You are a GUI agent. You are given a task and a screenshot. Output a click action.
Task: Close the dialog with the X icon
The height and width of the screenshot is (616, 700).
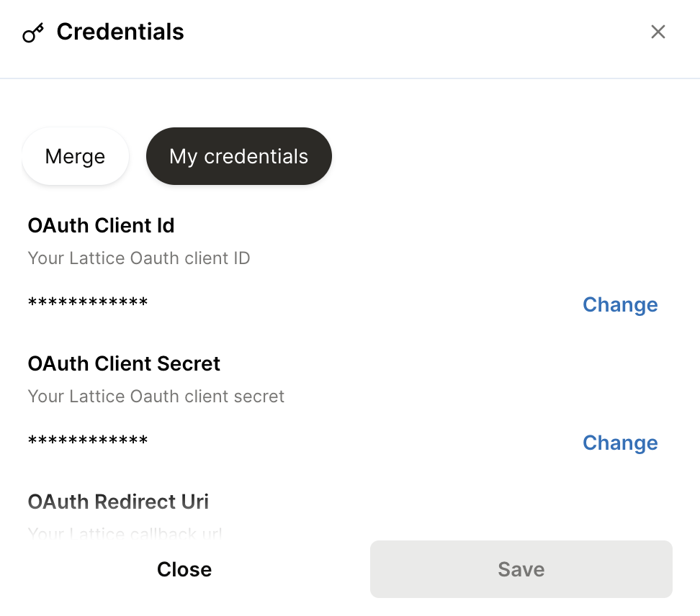click(x=658, y=32)
